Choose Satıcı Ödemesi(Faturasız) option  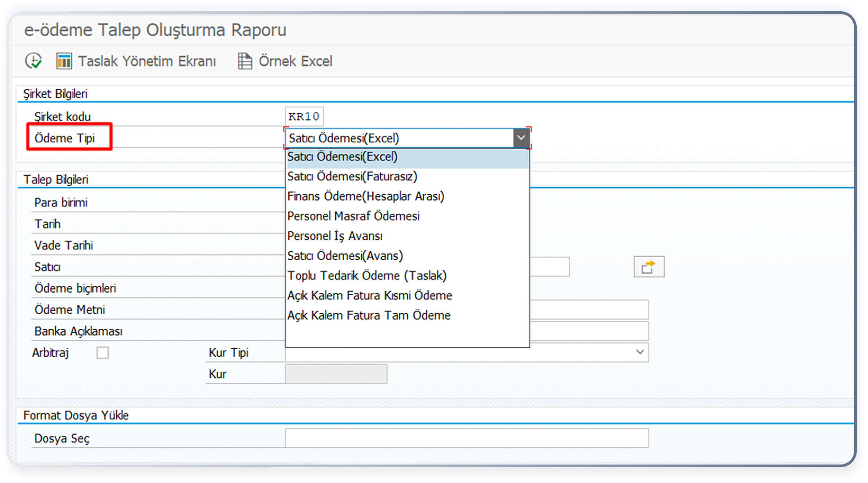click(352, 177)
